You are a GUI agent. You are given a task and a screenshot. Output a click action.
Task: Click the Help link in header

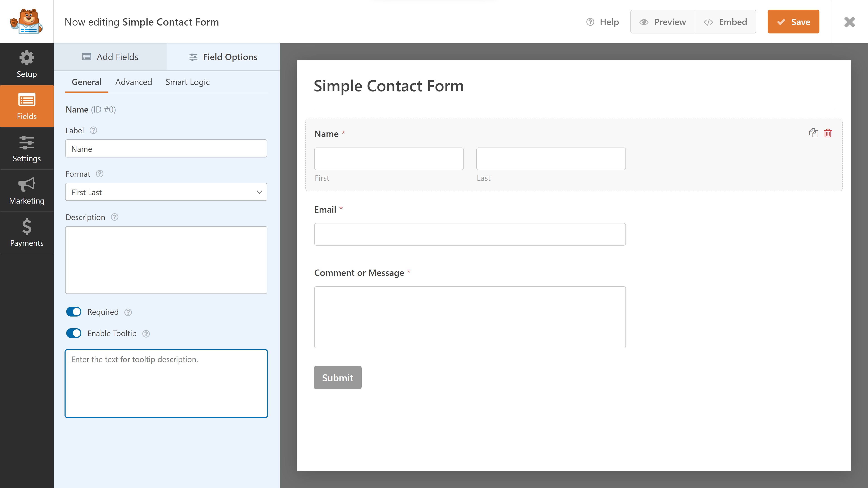coord(602,22)
